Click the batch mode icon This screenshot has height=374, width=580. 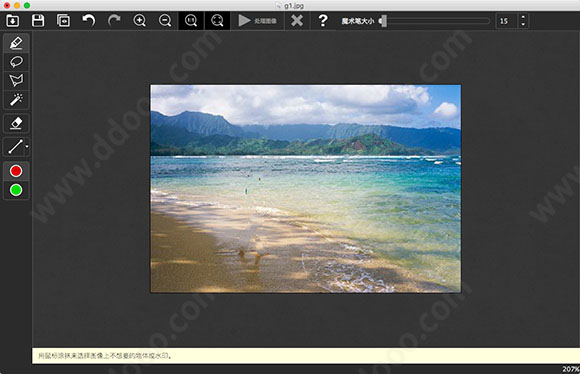tap(63, 21)
